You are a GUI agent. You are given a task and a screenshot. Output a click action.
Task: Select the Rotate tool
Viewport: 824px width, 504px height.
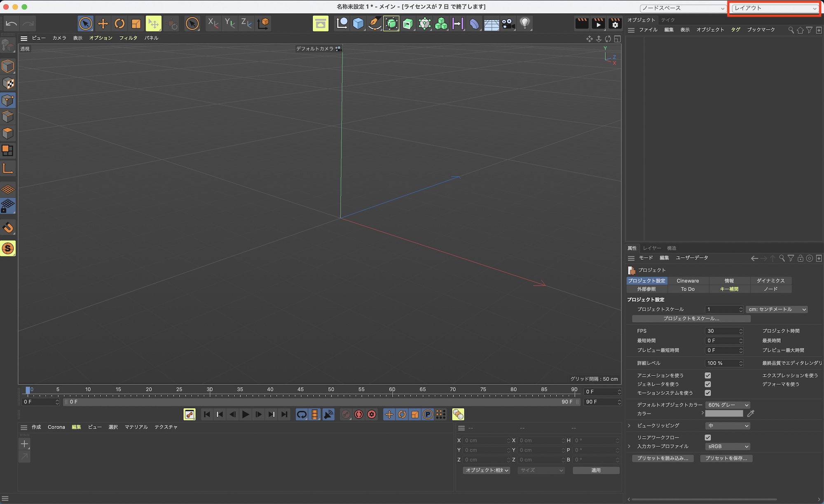pyautogui.click(x=119, y=23)
